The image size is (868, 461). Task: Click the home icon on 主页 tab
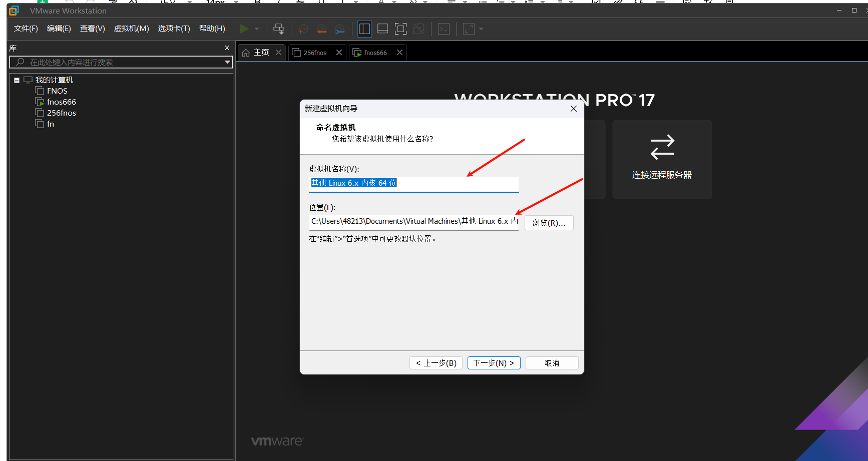pos(246,53)
